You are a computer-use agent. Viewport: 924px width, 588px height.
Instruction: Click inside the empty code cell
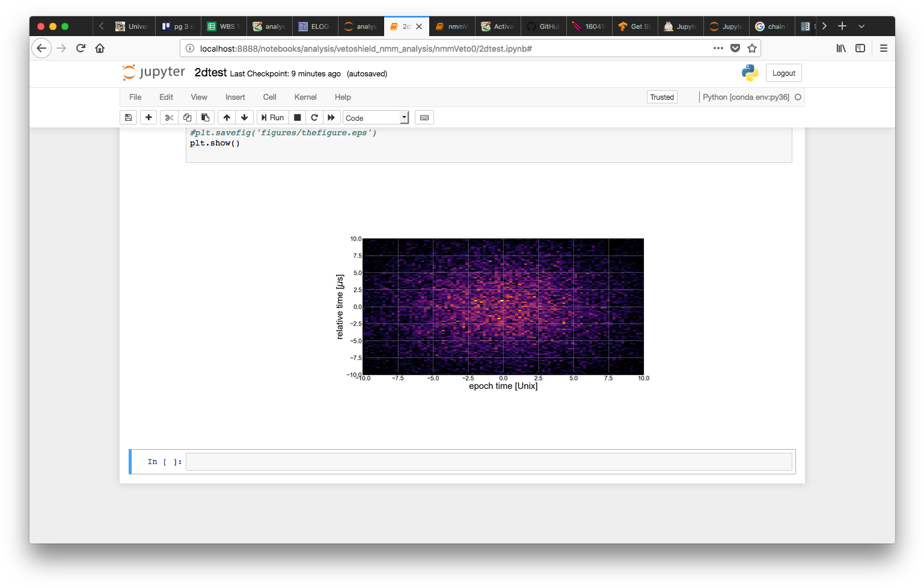click(488, 461)
